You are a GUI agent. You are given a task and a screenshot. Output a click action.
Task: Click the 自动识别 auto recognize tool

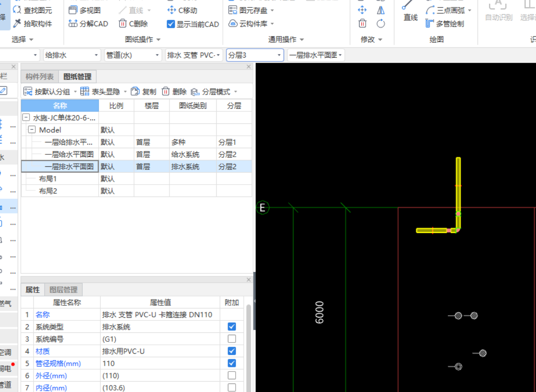coord(498,11)
